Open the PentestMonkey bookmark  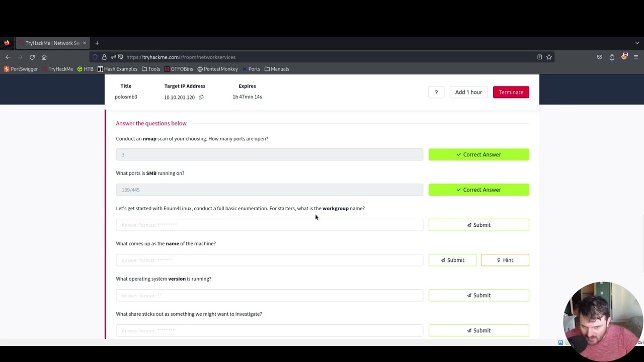click(217, 69)
